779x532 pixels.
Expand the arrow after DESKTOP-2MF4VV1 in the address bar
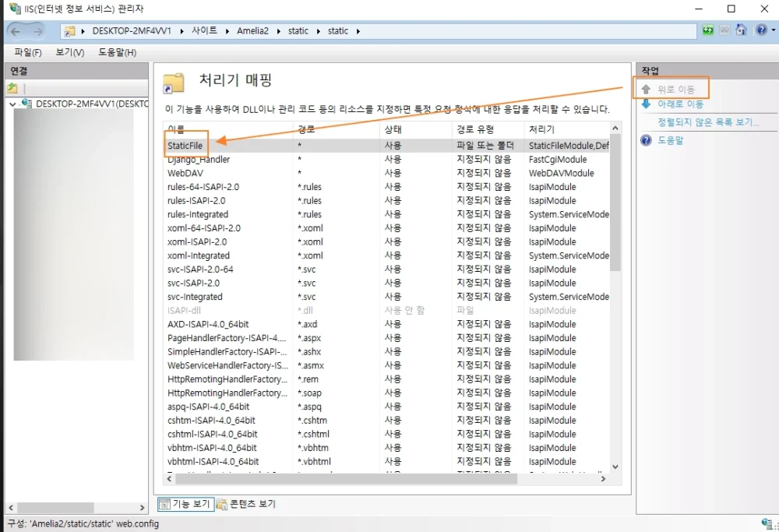pyautogui.click(x=182, y=31)
